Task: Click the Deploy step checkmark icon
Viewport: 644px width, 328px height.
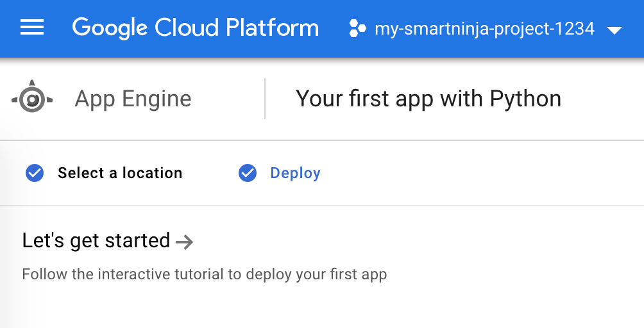Action: (248, 173)
